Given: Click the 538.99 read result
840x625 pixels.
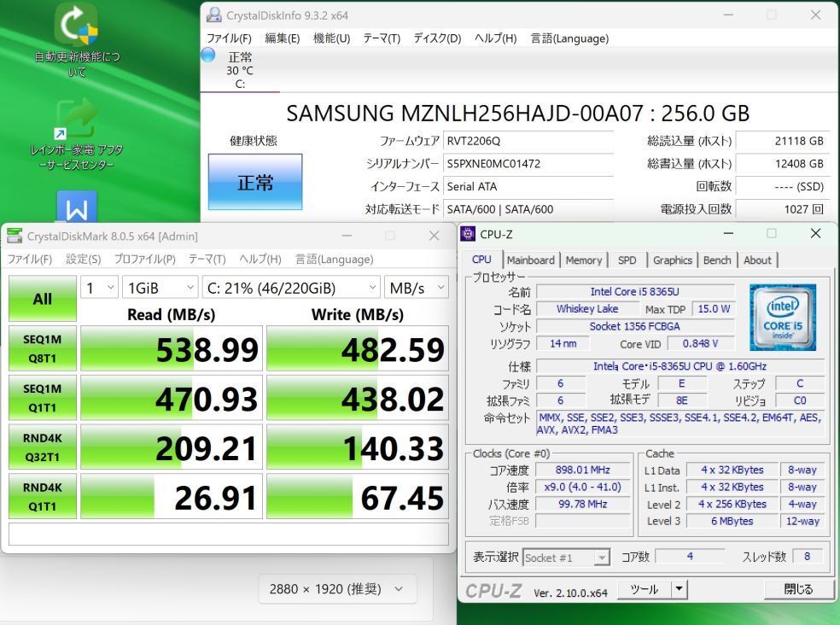Looking at the screenshot, I should point(172,348).
